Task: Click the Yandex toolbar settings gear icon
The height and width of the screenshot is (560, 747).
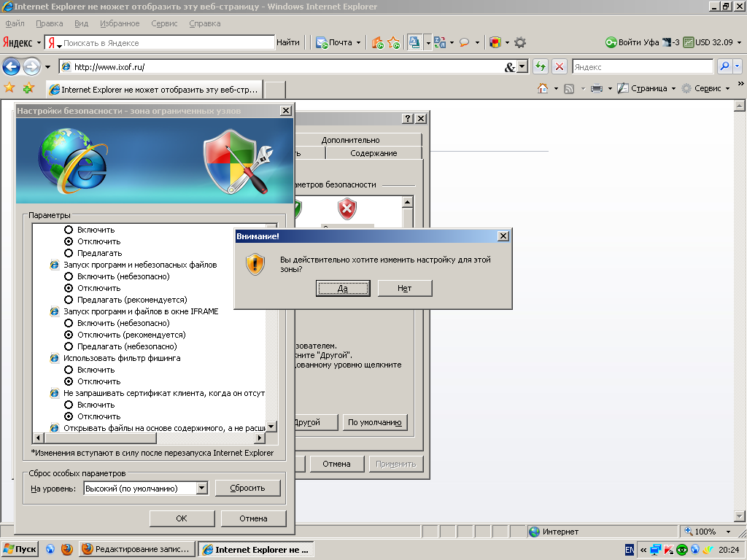Action: (x=520, y=42)
